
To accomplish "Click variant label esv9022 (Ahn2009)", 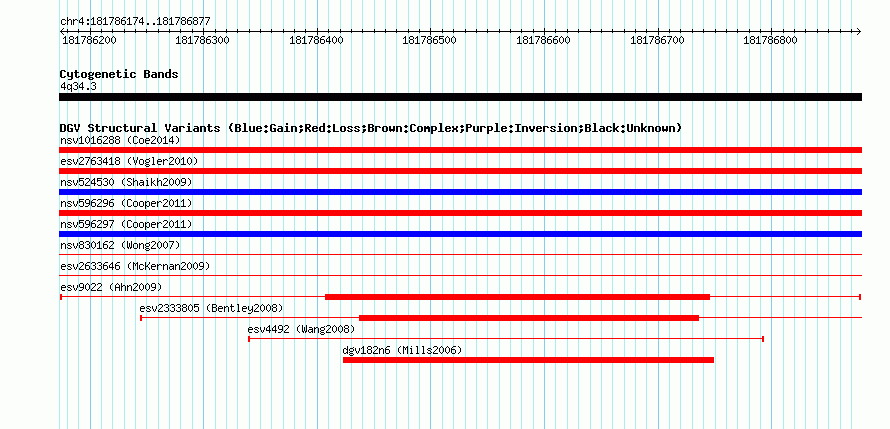I will click(111, 287).
